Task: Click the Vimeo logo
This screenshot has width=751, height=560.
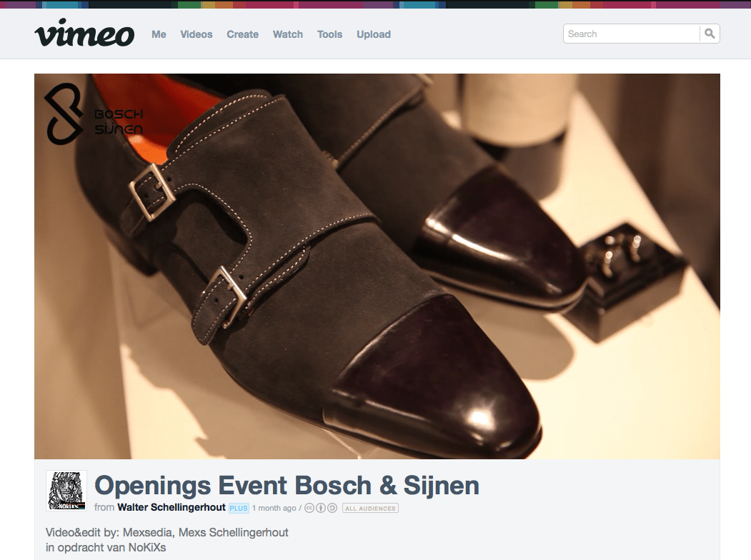Action: coord(84,33)
